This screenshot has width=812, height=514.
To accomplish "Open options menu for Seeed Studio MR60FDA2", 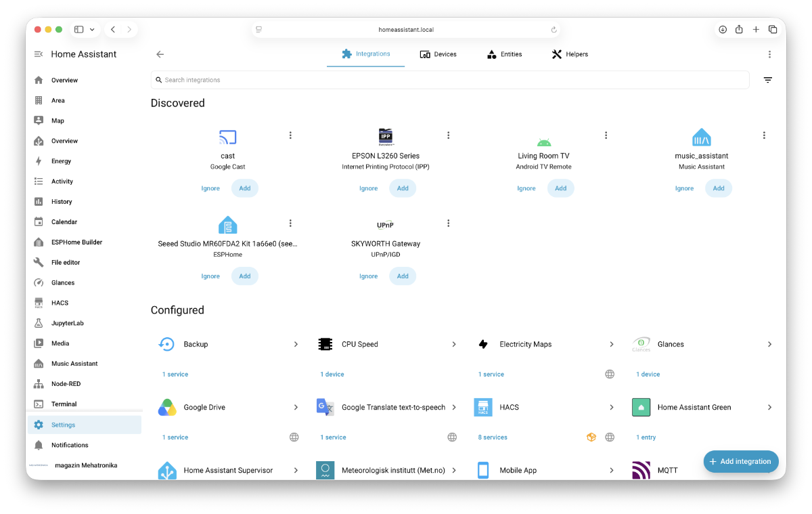I will point(290,223).
